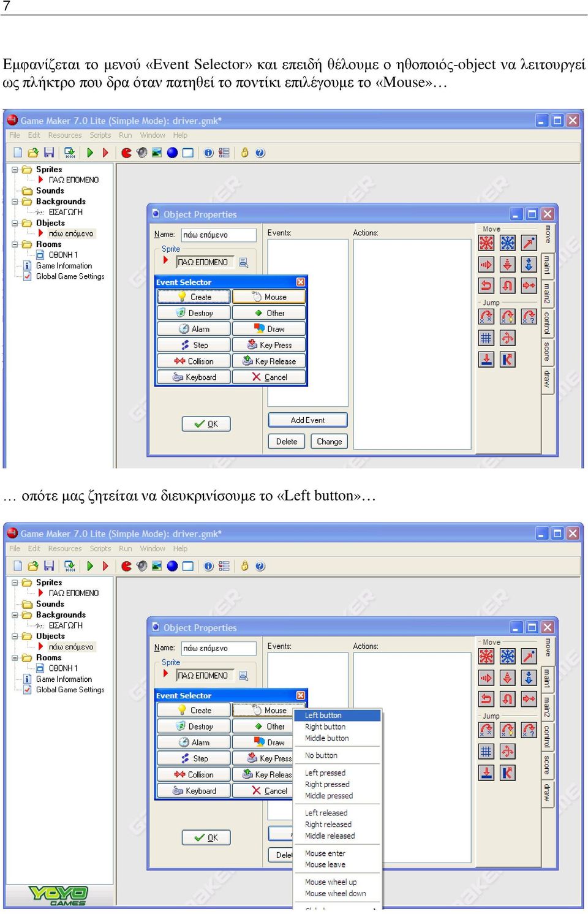Select No button in the Mouse submenu

(337, 755)
